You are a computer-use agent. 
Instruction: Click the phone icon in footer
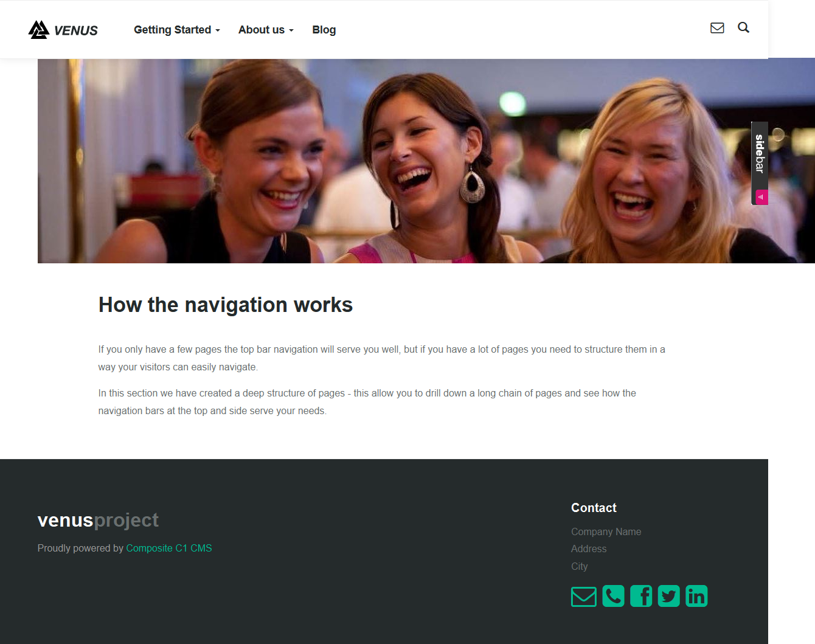(613, 596)
